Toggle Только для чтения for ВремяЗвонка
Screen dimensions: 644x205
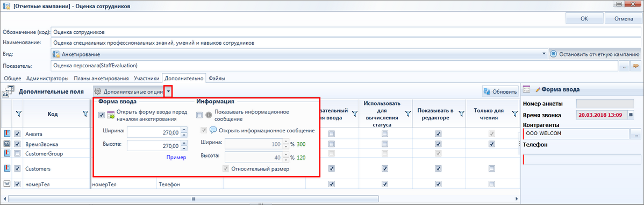(x=492, y=144)
